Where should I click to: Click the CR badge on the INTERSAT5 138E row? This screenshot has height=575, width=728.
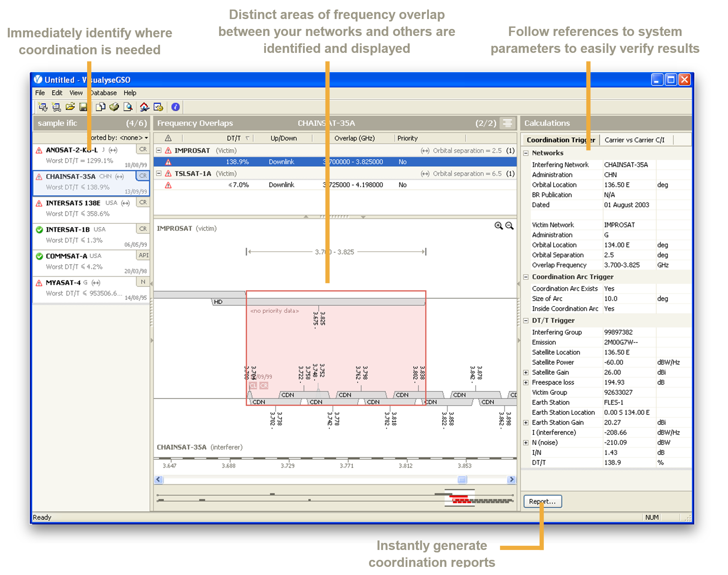click(143, 202)
